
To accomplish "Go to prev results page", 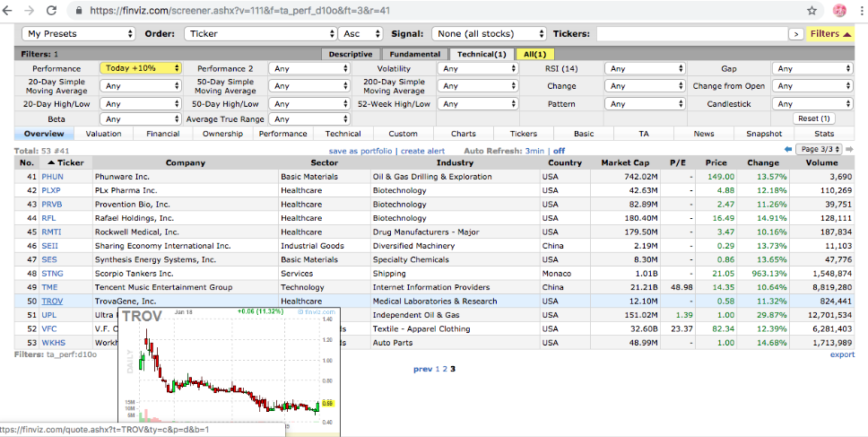I will [422, 369].
